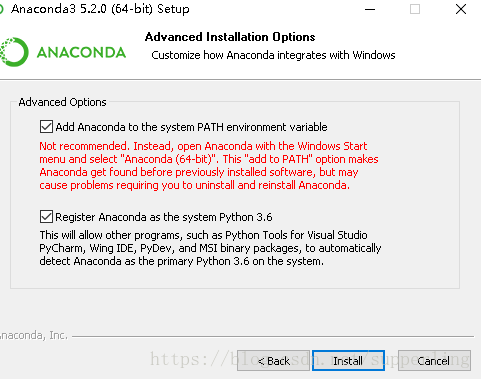The height and width of the screenshot is (379, 481).
Task: Minimize the Anaconda3 setup window
Action: click(x=370, y=9)
